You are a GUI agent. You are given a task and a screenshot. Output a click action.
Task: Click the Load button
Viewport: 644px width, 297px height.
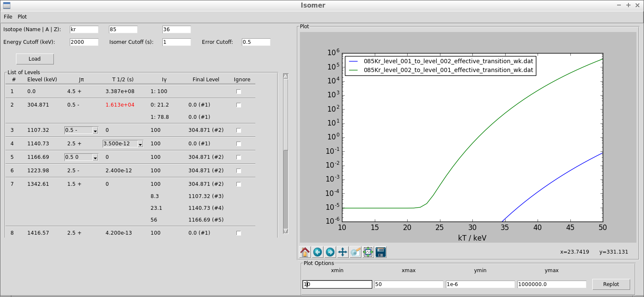click(35, 59)
